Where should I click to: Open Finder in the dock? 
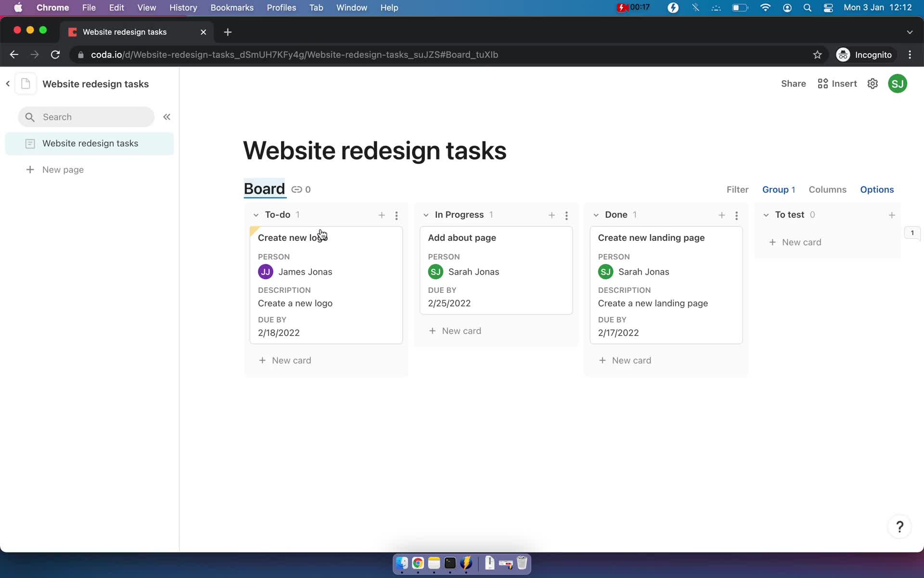coord(402,563)
